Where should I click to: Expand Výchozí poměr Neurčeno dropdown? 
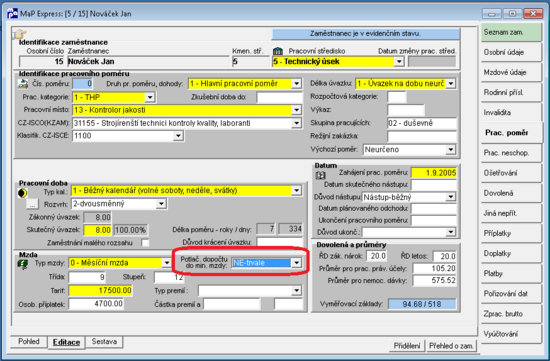coord(451,150)
